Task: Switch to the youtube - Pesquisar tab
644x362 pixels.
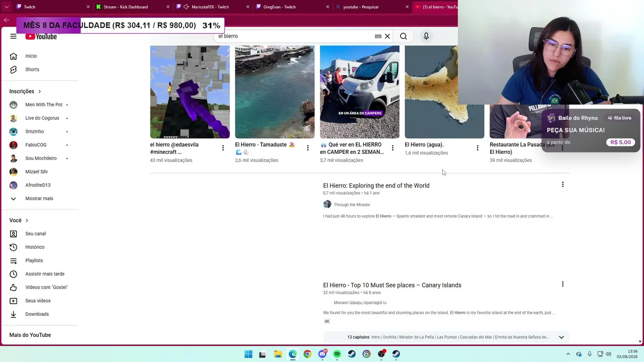Action: 373,7
